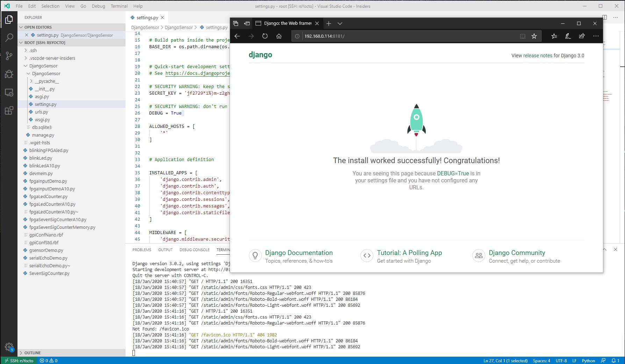The width and height of the screenshot is (625, 364).
Task: Click the release notes link
Action: (x=538, y=56)
